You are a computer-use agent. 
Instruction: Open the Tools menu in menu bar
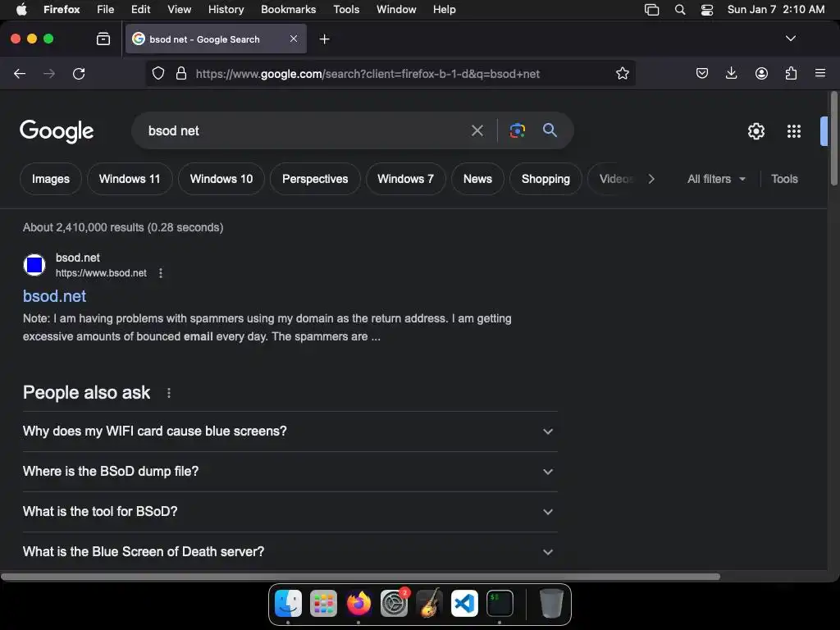[346, 10]
